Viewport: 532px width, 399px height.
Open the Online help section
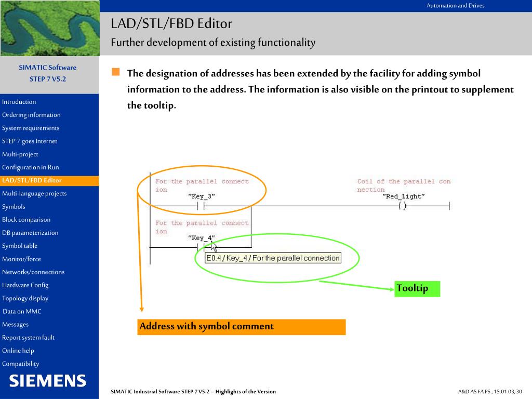tap(18, 351)
